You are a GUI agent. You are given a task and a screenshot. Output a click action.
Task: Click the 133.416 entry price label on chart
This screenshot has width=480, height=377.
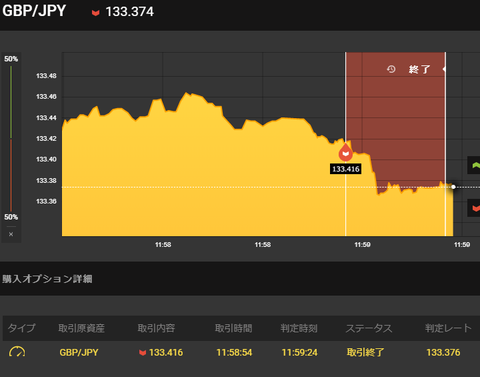click(346, 169)
